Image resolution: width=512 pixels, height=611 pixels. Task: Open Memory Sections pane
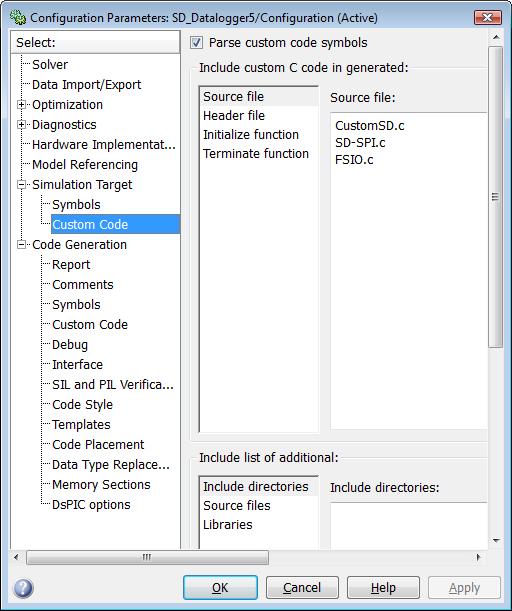click(101, 484)
